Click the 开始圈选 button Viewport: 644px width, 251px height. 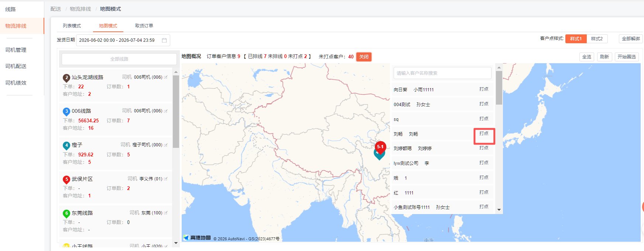(627, 57)
